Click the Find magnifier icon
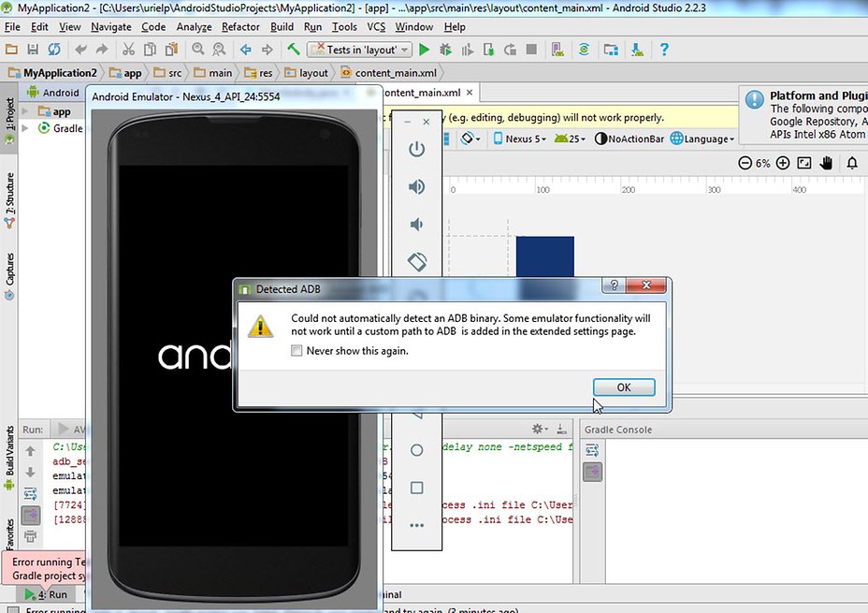 click(198, 50)
